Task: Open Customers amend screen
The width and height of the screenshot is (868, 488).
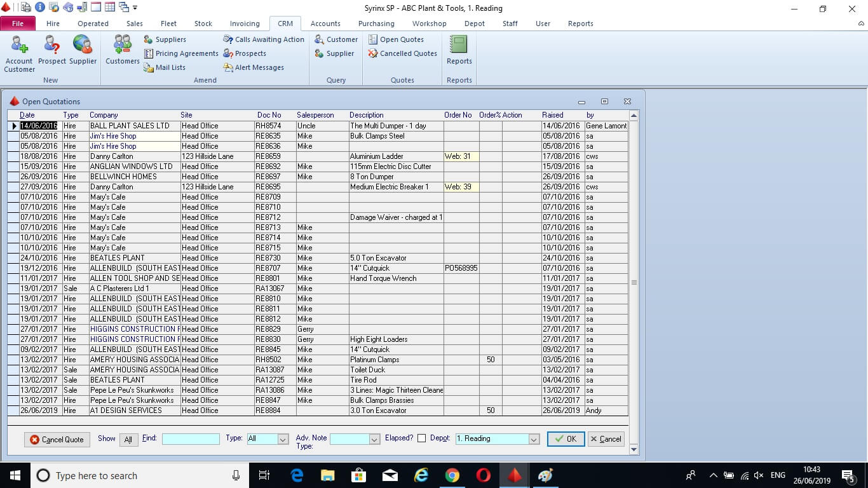Action: 122,50
